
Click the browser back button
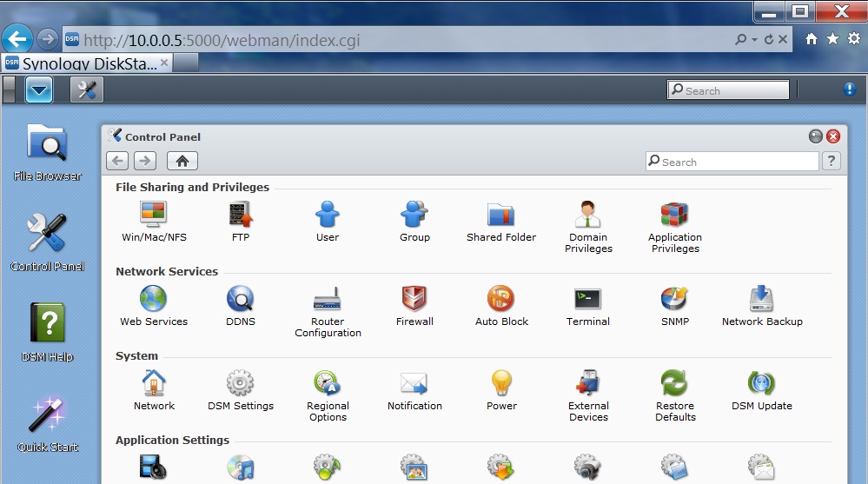click(x=17, y=39)
